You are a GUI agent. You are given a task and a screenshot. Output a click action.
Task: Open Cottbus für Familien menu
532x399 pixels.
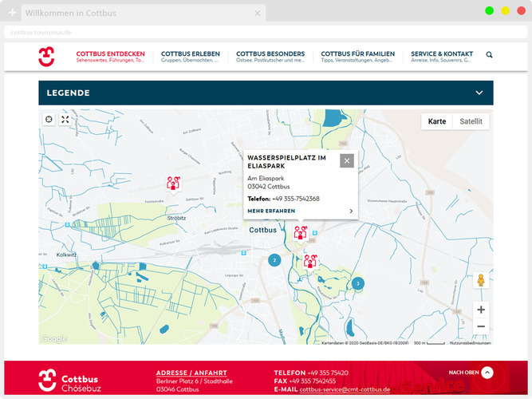click(357, 56)
